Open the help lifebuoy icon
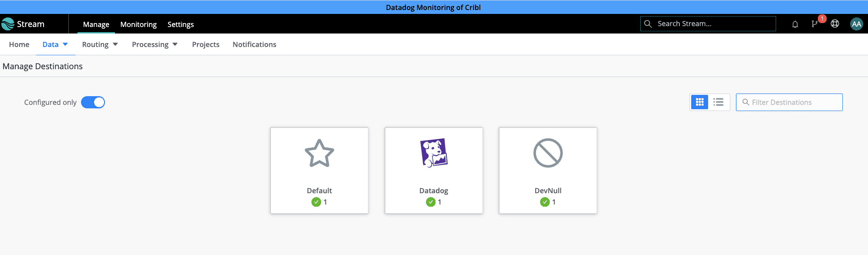 [835, 24]
